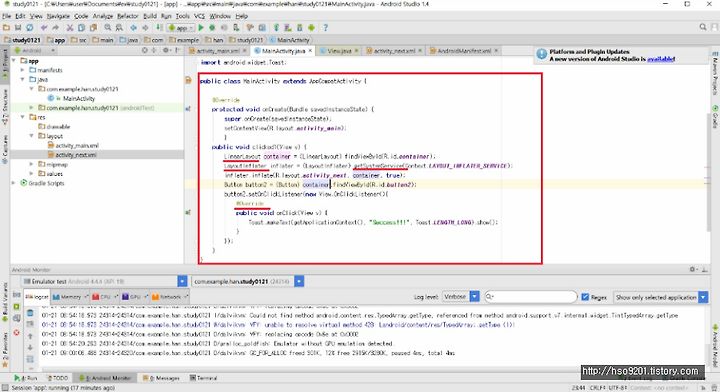Switch to the activity_main.xml editor tab
Screen dimensions: 720x392
pyautogui.click(x=218, y=50)
